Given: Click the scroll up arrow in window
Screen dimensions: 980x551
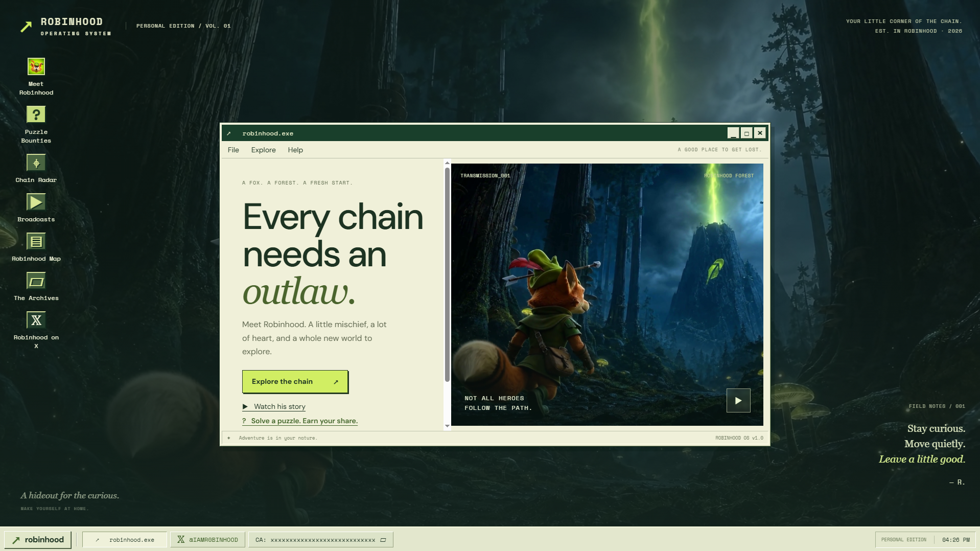Looking at the screenshot, I should [x=447, y=164].
